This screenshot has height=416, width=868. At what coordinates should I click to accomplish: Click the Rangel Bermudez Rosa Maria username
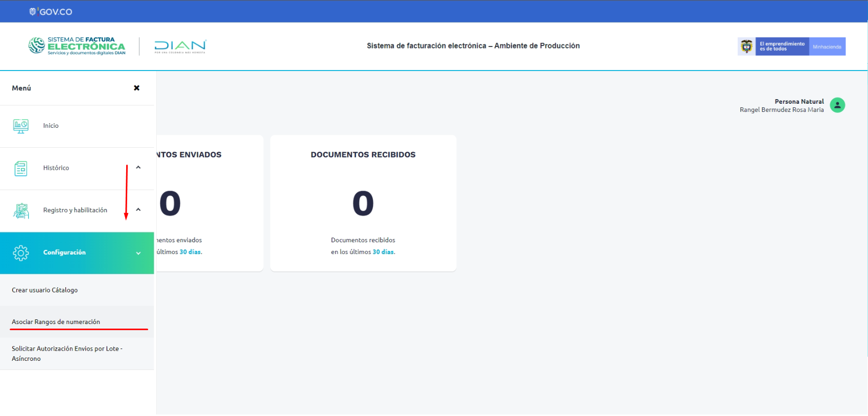781,110
